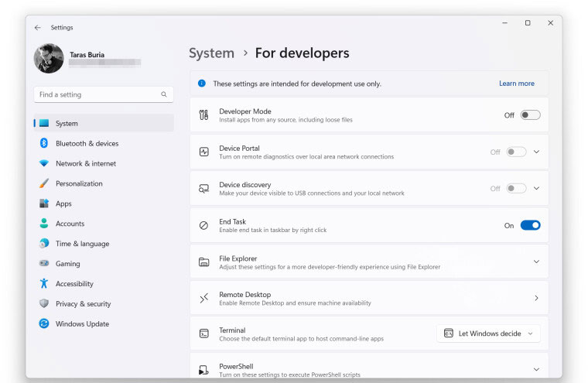This screenshot has width=588, height=383.
Task: Click the Developer Mode tools icon
Action: point(203,115)
